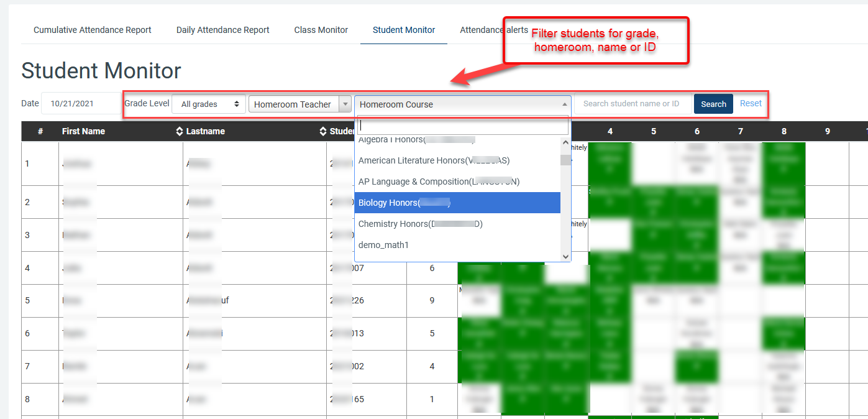Viewport: 868px width, 419px height.
Task: Open the Cumulative Attendance Report tab
Action: (92, 30)
